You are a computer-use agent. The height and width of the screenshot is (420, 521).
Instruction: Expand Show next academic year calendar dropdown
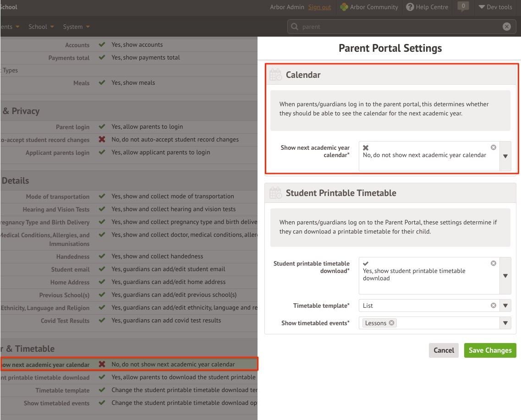505,156
